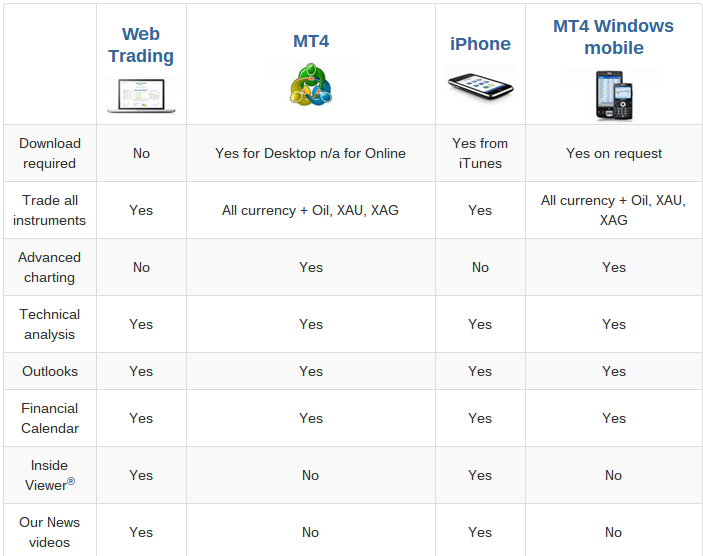This screenshot has width=703, height=556.
Task: Click the 'Yes from iTunes' cell
Action: (x=480, y=153)
